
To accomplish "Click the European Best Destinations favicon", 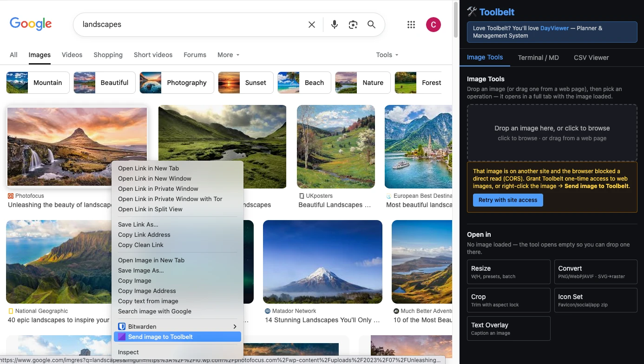I will click(389, 196).
